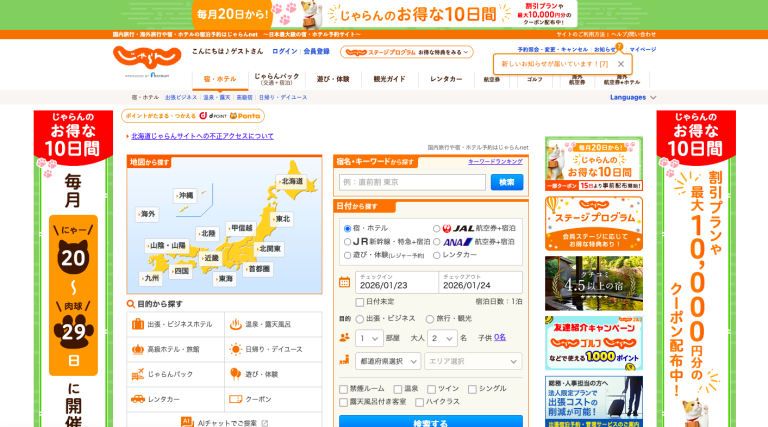Click the 会員登録 link
Viewport: 768px width, 427px height.
(316, 51)
